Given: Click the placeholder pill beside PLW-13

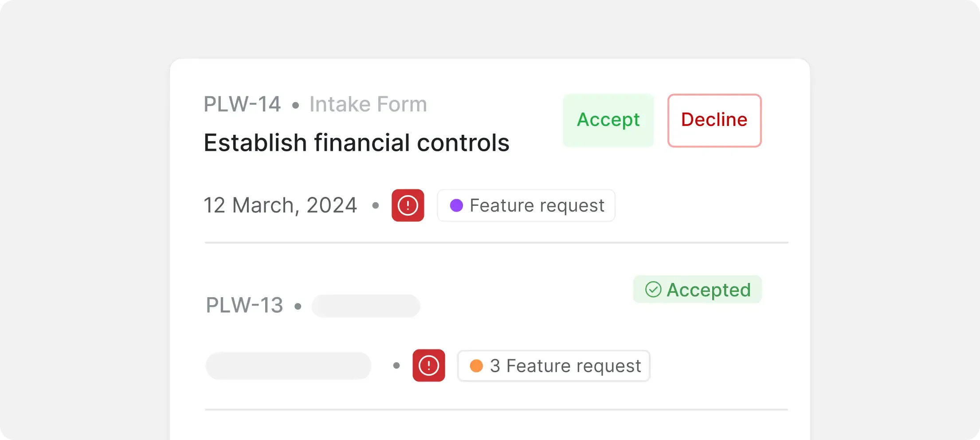Looking at the screenshot, I should coord(366,306).
